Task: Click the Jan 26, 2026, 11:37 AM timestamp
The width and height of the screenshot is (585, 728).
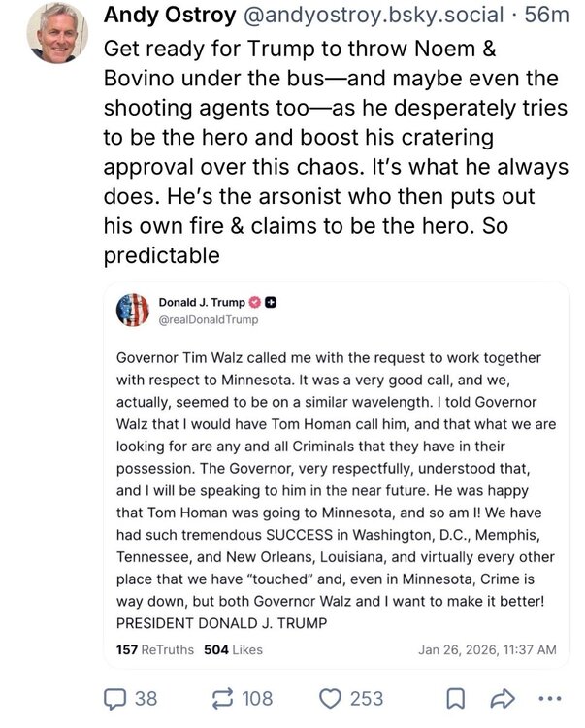Action: (487, 649)
